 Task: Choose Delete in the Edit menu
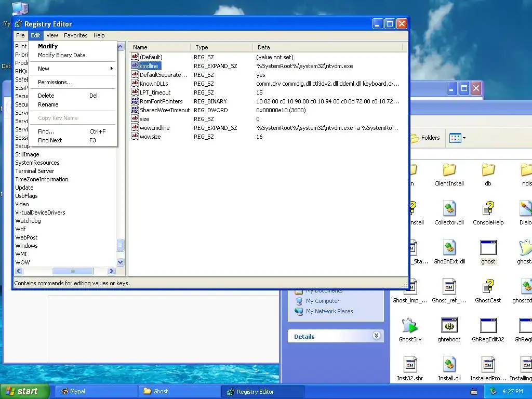tap(73, 96)
